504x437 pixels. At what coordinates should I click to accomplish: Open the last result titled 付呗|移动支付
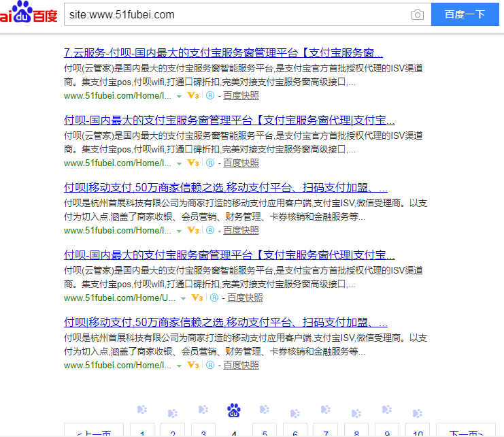tap(226, 322)
